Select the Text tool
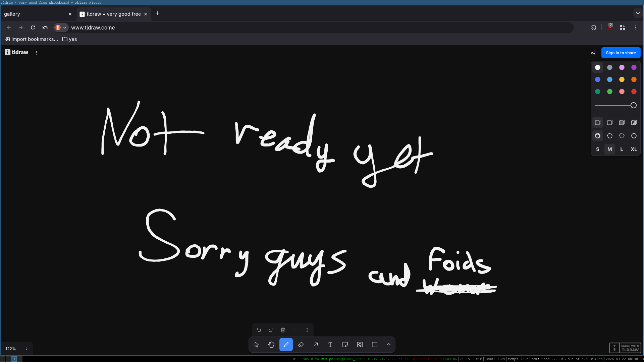Image resolution: width=644 pixels, height=362 pixels. [330, 345]
